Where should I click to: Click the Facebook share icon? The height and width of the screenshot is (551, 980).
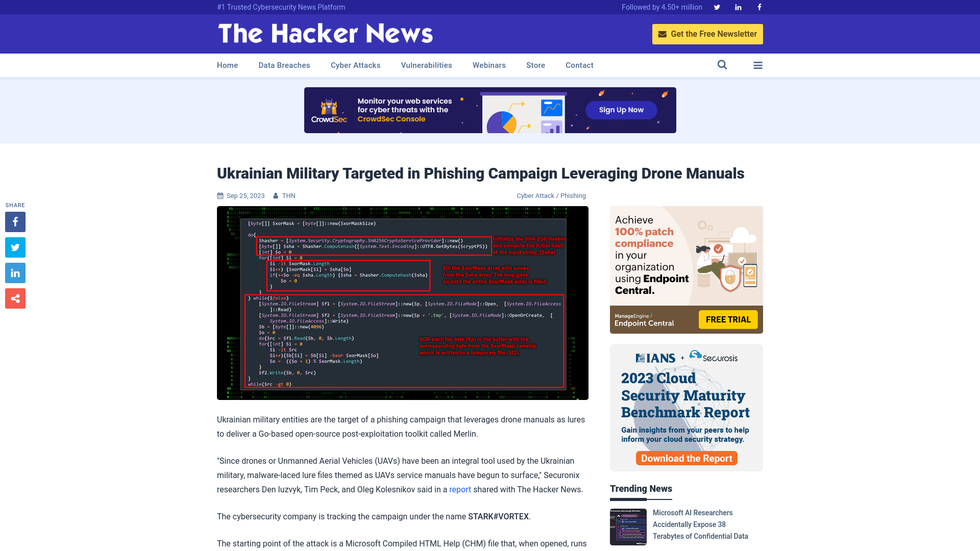pyautogui.click(x=15, y=221)
